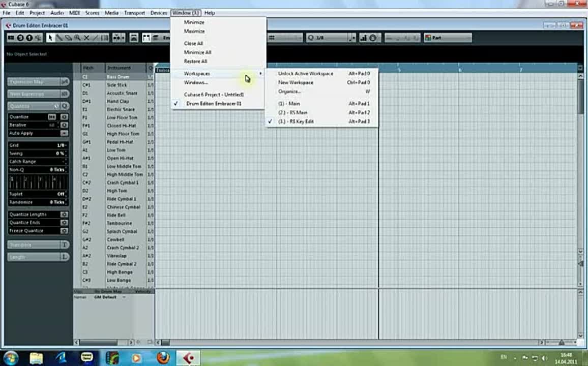Select the Drumstick tool in the toolbar

point(58,37)
